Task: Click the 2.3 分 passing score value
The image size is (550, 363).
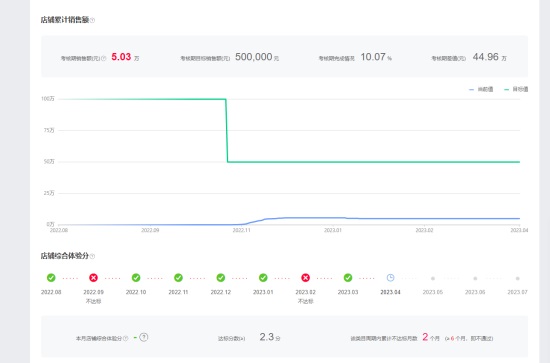Action: (270, 337)
